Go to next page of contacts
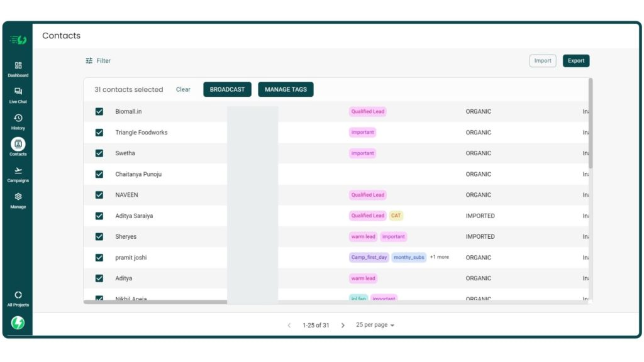Image resolution: width=644 pixels, height=362 pixels. [343, 326]
